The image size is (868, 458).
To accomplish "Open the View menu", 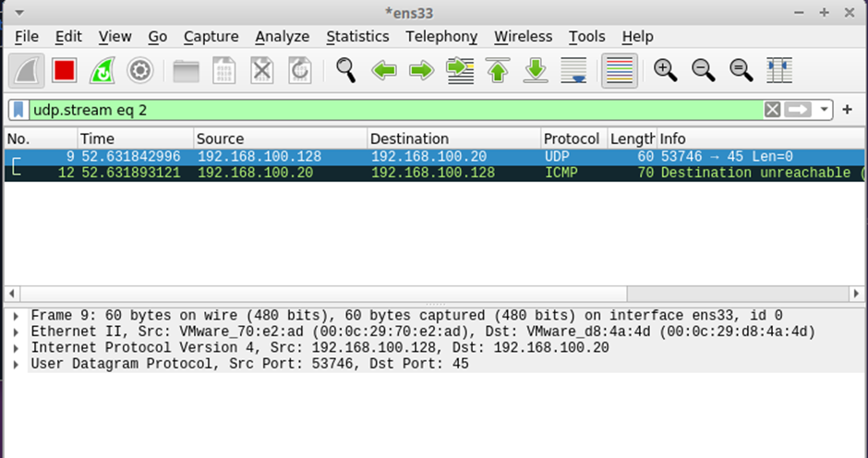I will (115, 37).
